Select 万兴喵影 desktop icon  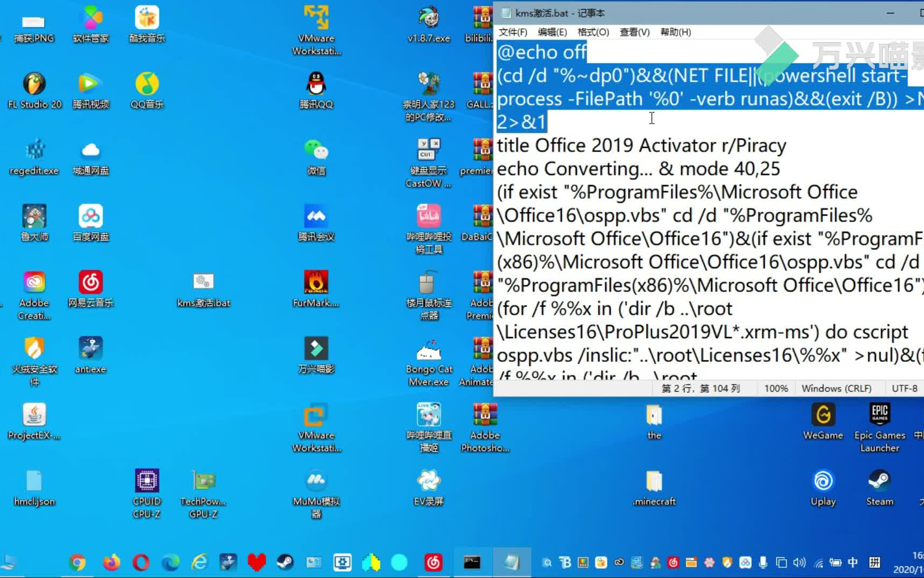[x=316, y=355]
